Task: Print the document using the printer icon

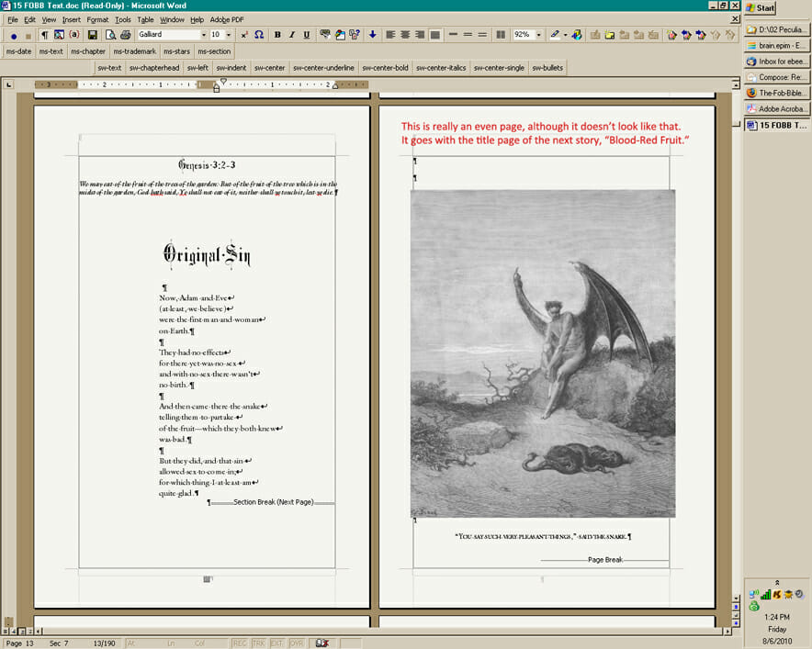Action: point(125,35)
